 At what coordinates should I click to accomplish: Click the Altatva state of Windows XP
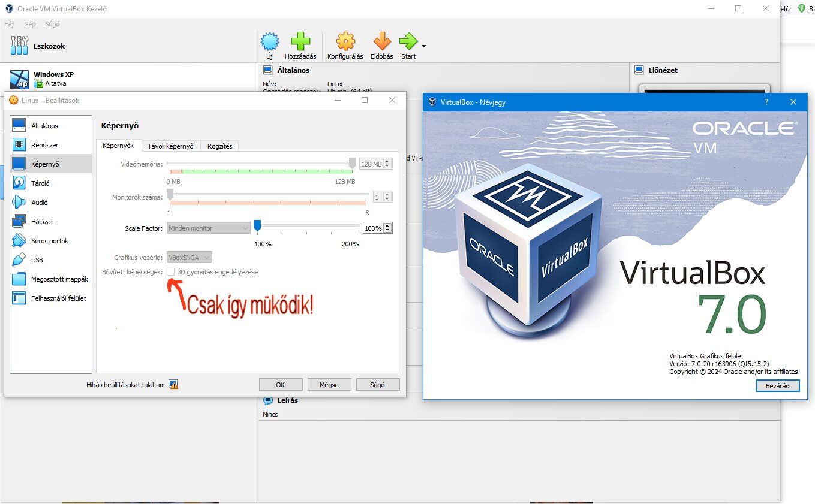(56, 83)
